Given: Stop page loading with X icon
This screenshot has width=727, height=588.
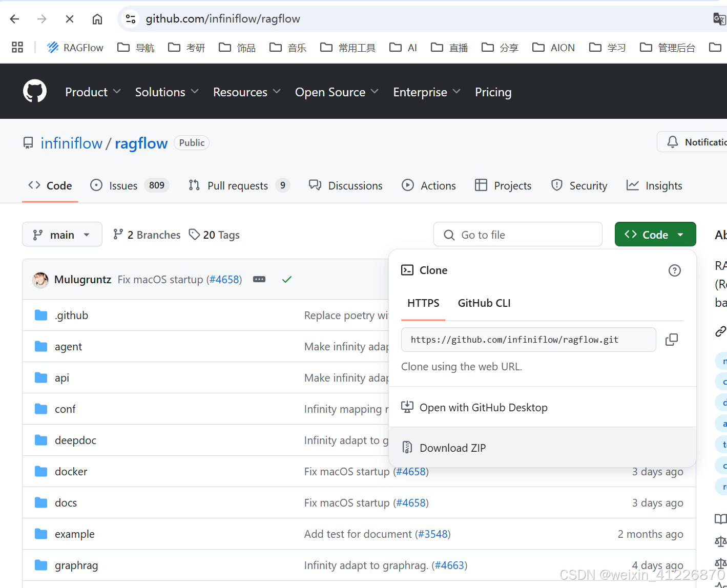Looking at the screenshot, I should tap(70, 19).
